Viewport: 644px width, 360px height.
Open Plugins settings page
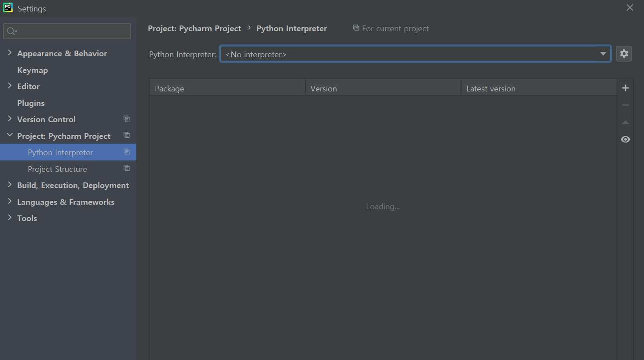pos(31,103)
